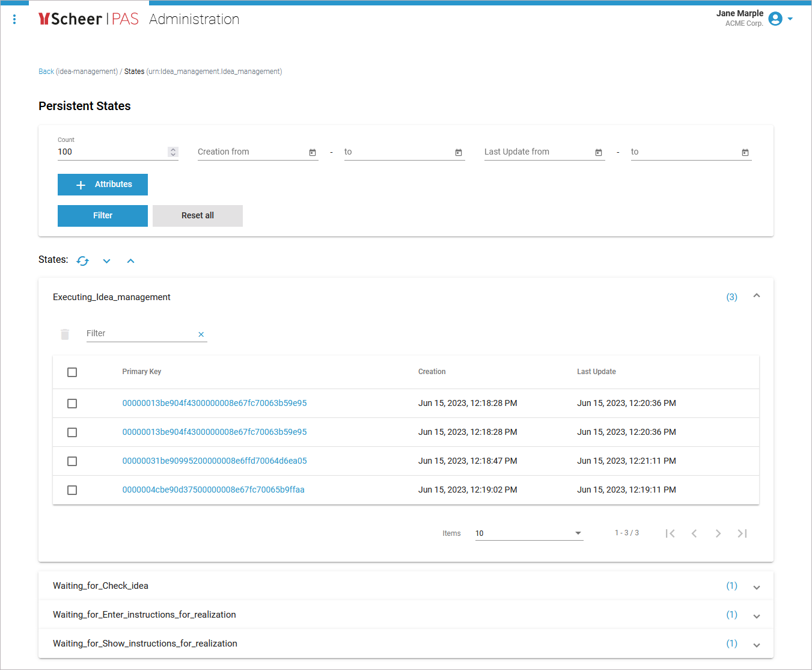The height and width of the screenshot is (670, 812).
Task: Open the Last Update from calendar picker
Action: point(599,153)
